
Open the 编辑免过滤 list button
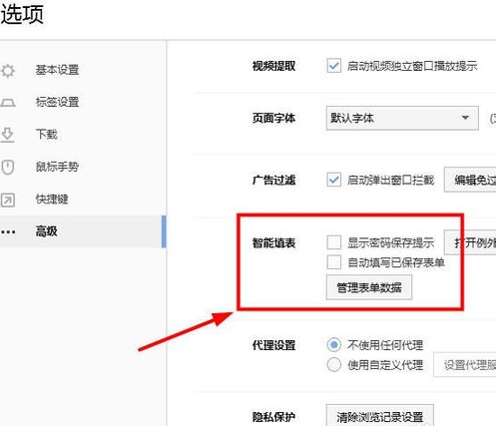(470, 180)
